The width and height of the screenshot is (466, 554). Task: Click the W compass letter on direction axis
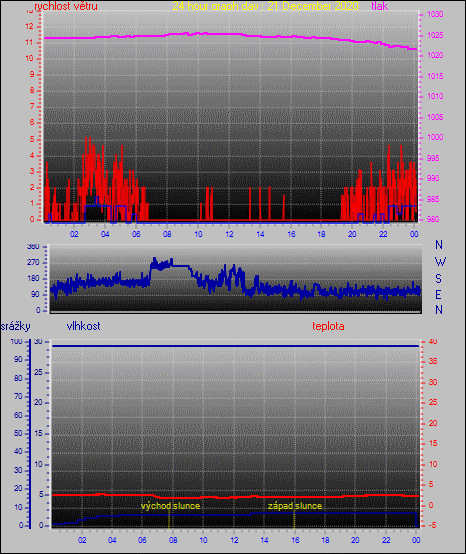pos(440,262)
